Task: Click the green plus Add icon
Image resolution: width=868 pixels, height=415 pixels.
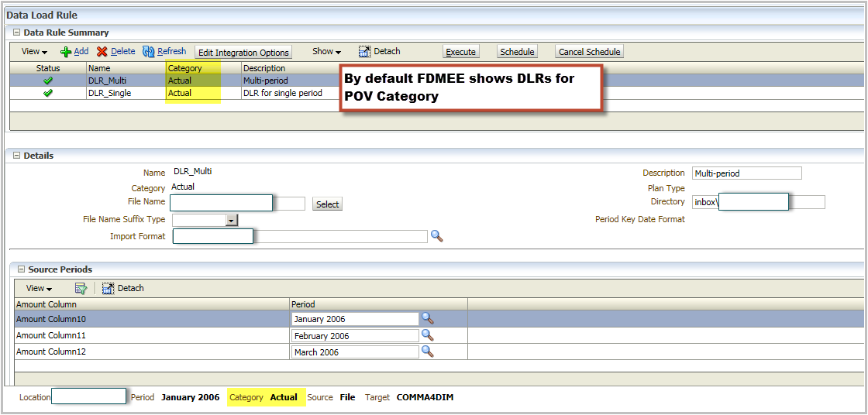Action: [x=66, y=51]
